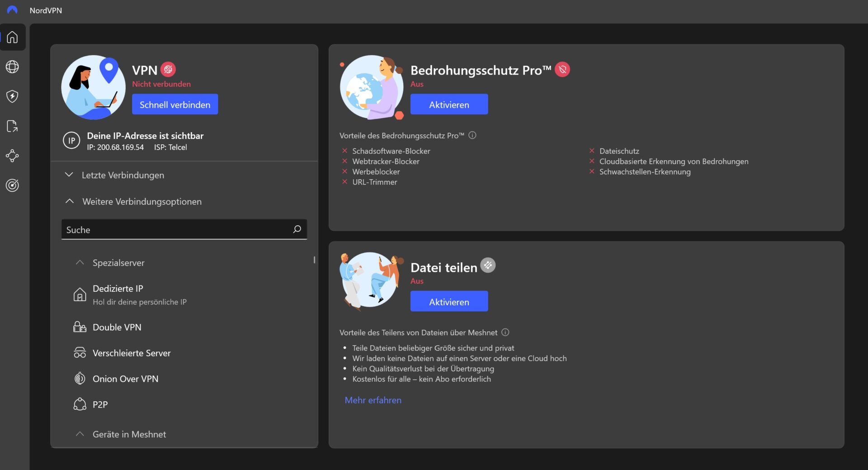Click the magnifier icon in the Suche field
This screenshot has width=868, height=470.
pos(297,229)
